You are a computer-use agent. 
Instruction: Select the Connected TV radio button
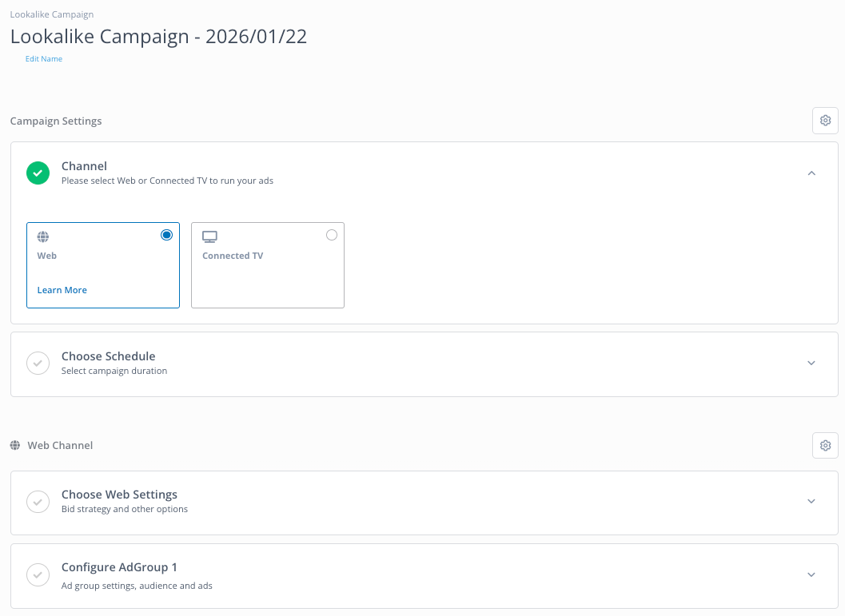pos(332,235)
